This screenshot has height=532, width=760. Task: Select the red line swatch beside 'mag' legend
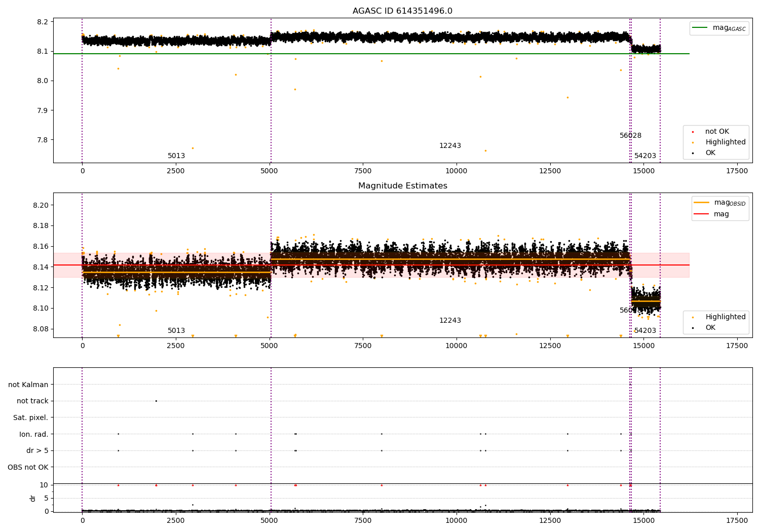pyautogui.click(x=701, y=214)
